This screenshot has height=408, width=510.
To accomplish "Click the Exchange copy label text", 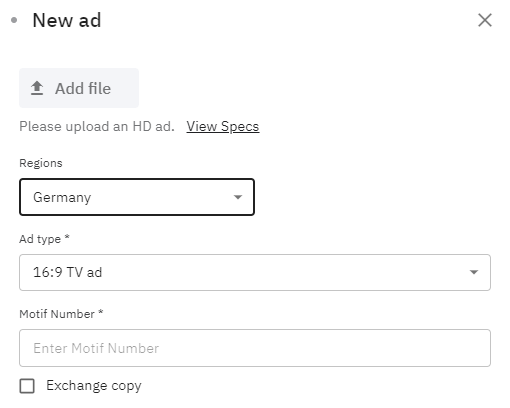I will pyautogui.click(x=94, y=386).
